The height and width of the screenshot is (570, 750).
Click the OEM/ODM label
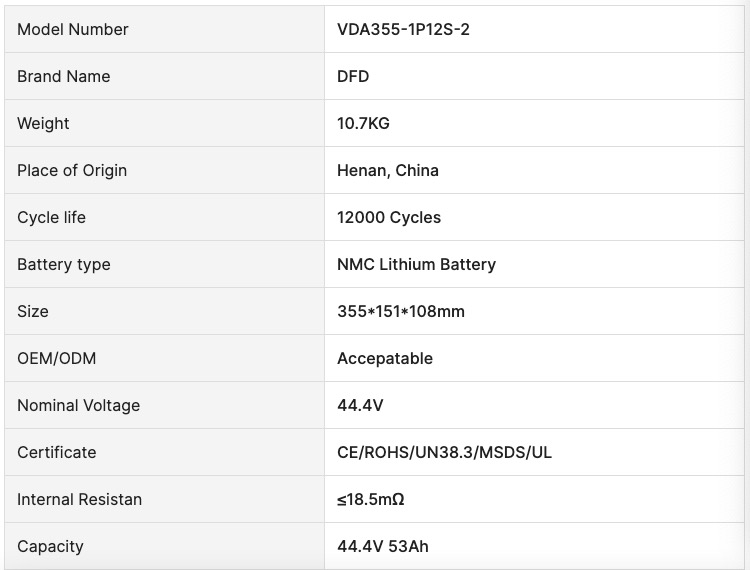56,359
